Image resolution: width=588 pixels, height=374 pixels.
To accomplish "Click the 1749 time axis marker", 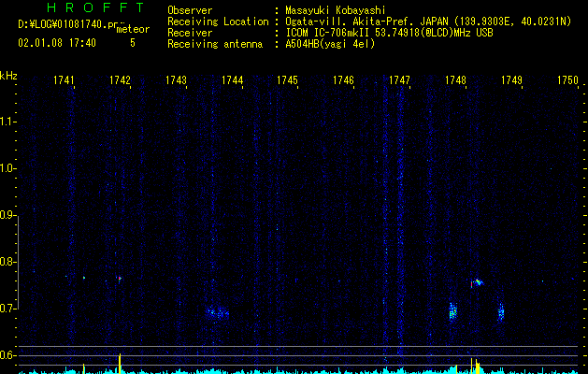I will point(511,80).
